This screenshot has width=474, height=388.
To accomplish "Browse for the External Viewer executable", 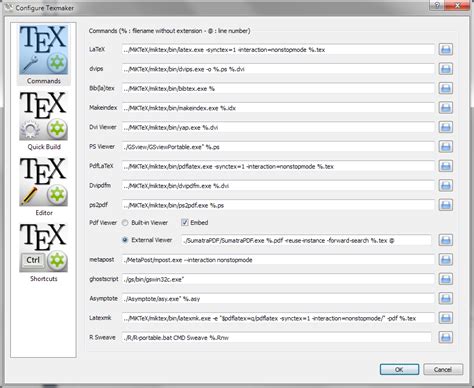I will tap(446, 240).
